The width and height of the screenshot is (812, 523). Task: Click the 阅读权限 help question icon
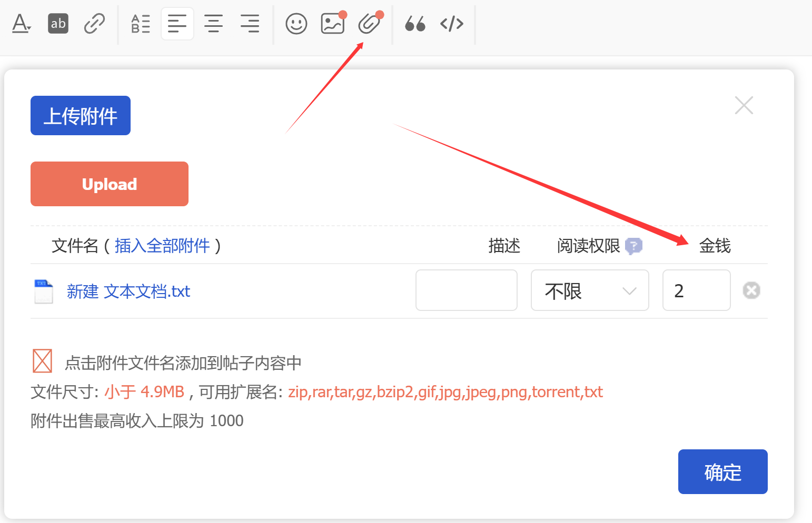tap(633, 246)
